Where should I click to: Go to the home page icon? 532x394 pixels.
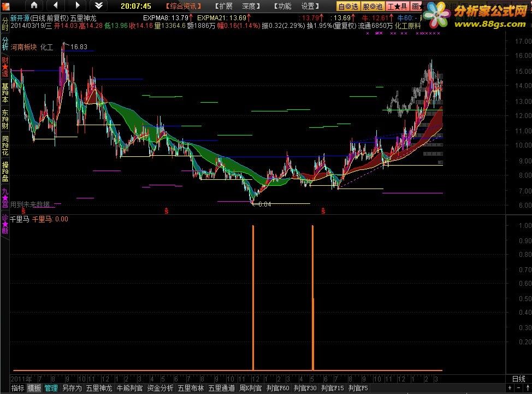pos(34,5)
